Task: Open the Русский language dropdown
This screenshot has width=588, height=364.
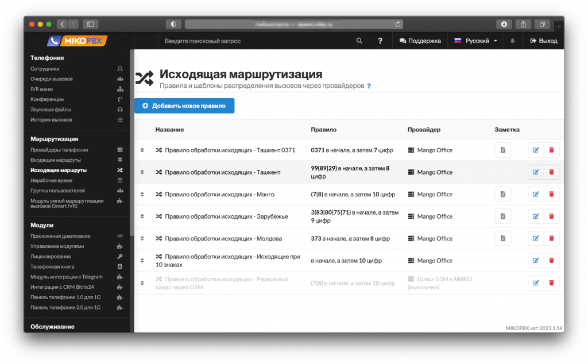Action: point(475,41)
